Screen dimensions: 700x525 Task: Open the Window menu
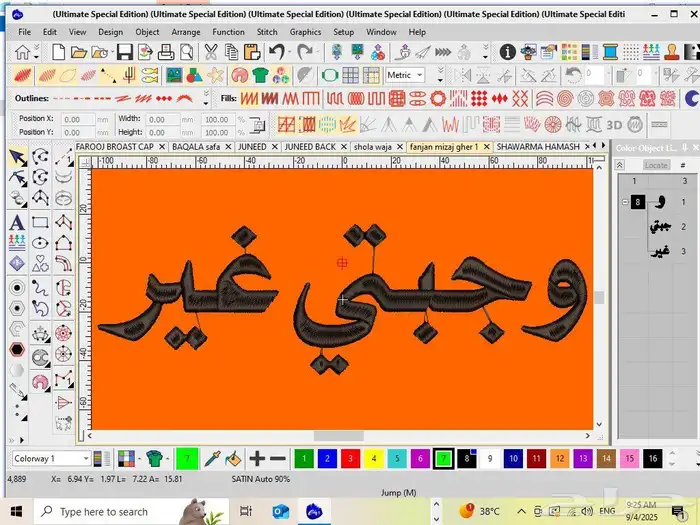[x=381, y=32]
